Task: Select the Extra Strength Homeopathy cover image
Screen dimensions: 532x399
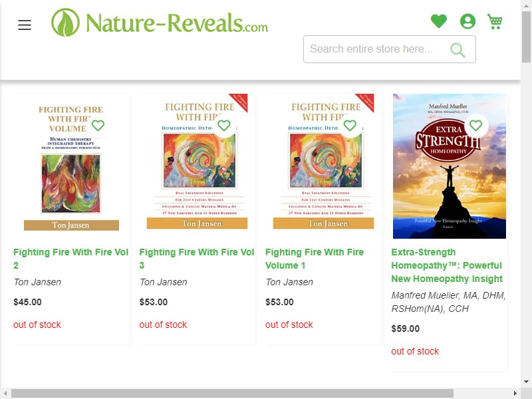Action: click(450, 166)
